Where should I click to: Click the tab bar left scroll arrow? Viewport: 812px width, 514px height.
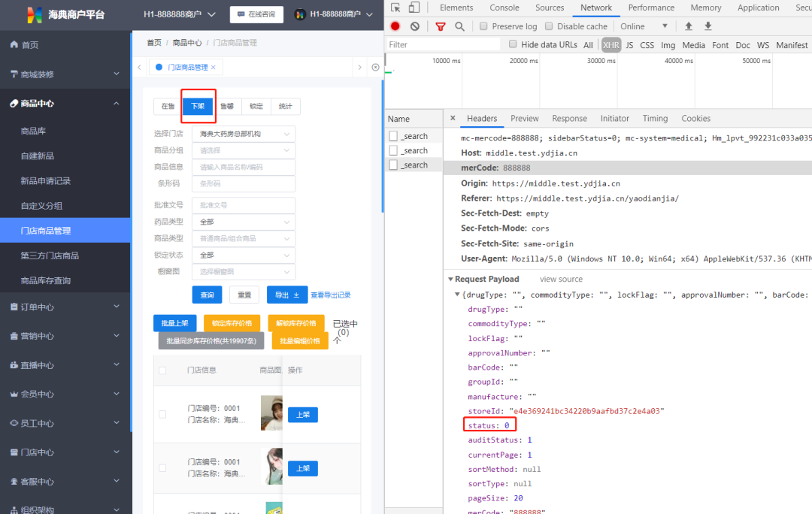pos(139,68)
